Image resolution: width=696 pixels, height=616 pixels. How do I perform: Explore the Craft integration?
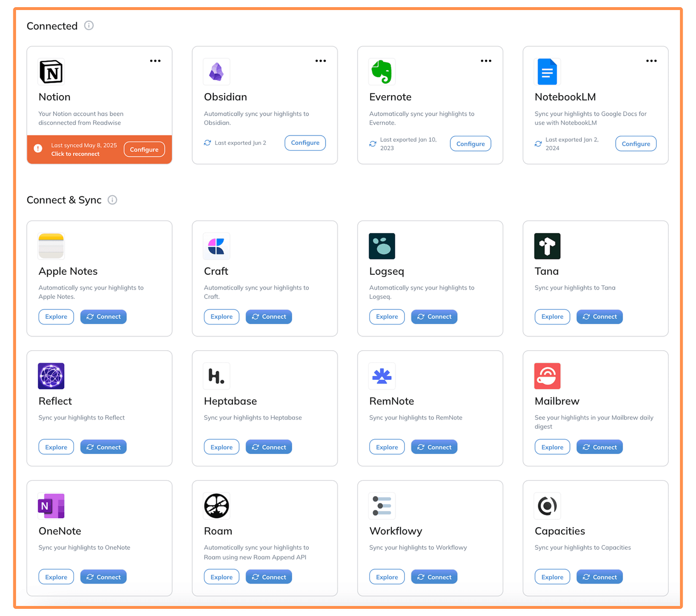point(222,317)
